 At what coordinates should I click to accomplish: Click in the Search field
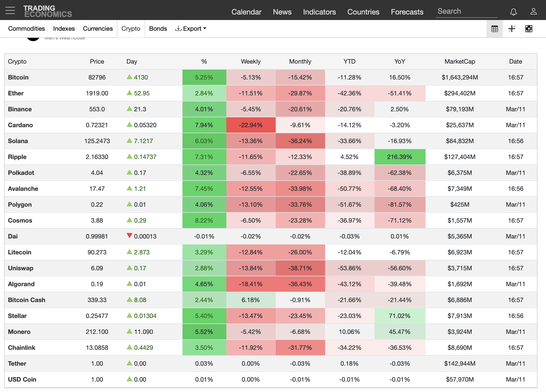[x=466, y=12]
